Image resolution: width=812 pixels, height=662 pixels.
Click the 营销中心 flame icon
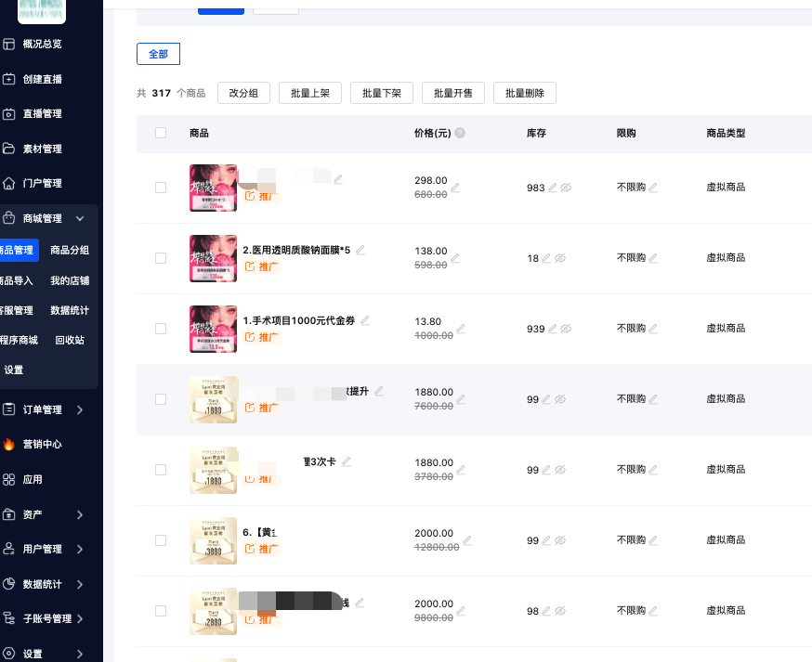tap(8, 444)
